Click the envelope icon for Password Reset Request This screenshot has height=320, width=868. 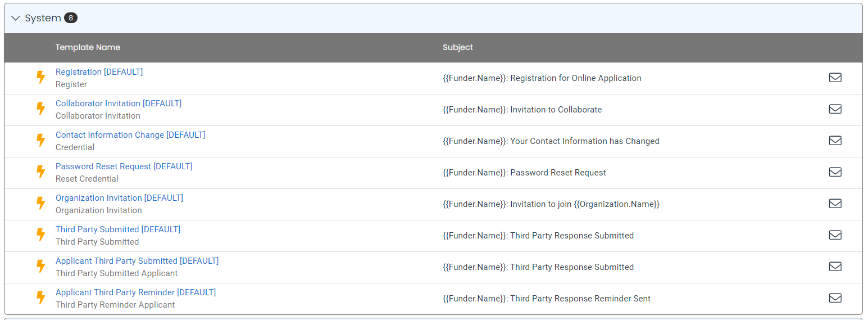[x=835, y=172]
